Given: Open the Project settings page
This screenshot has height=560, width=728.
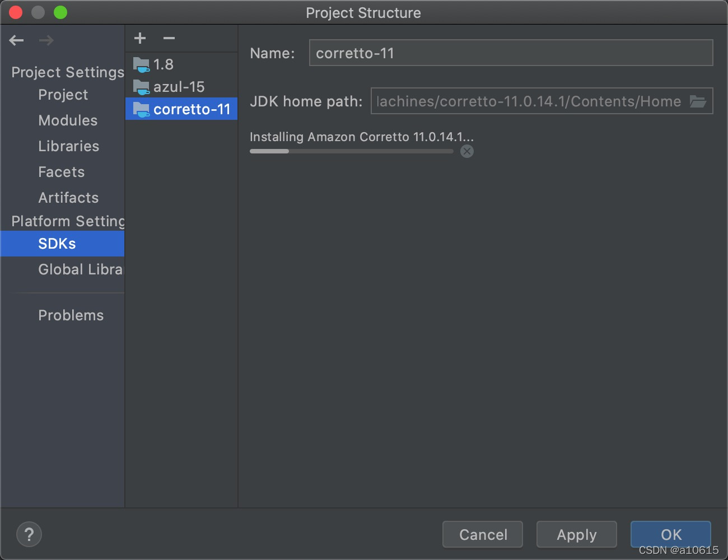Looking at the screenshot, I should click(x=63, y=95).
